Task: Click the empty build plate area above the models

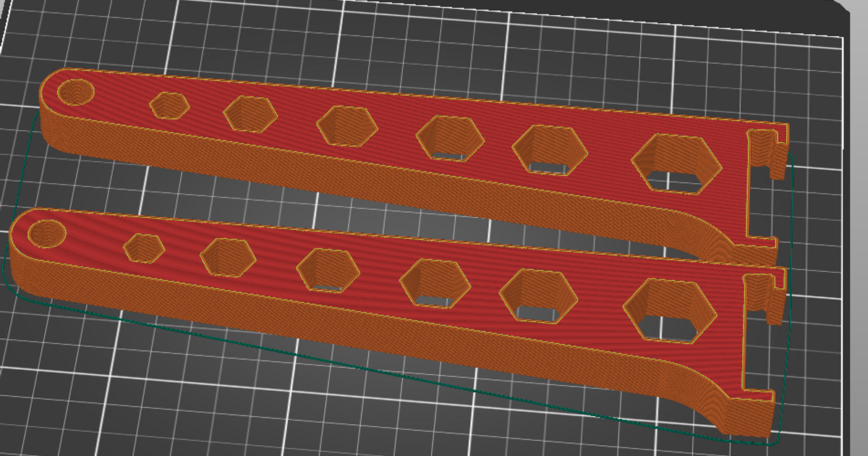Action: (434, 36)
